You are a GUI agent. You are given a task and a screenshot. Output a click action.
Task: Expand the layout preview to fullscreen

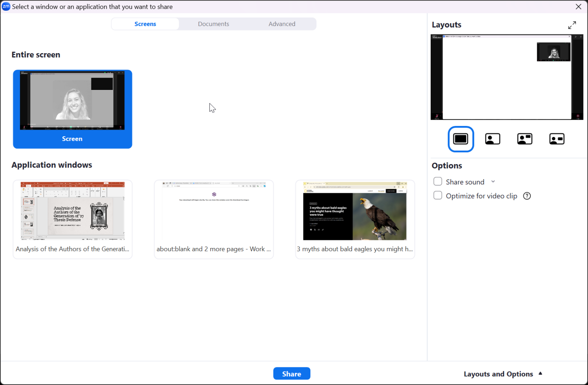click(572, 24)
